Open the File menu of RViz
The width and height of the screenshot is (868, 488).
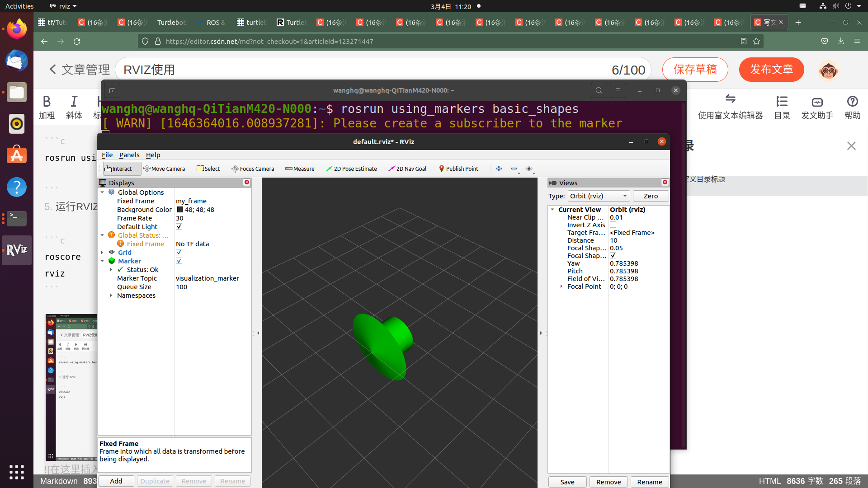click(107, 155)
